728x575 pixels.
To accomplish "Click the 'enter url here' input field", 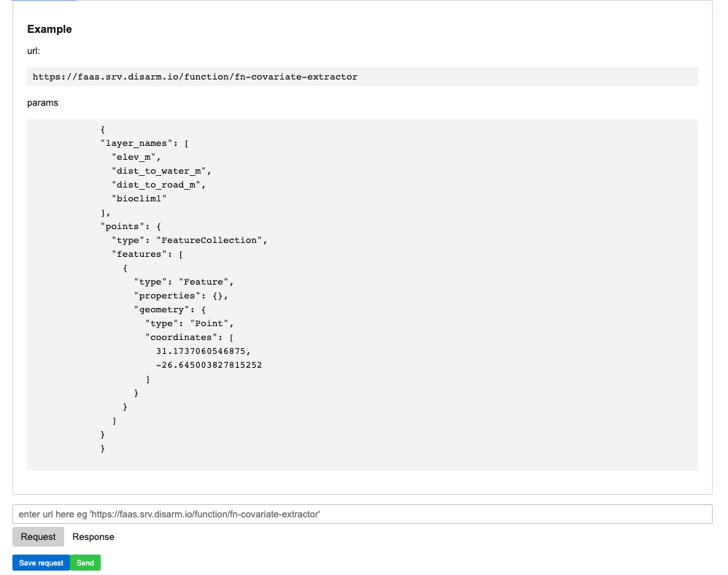I will coord(362,514).
